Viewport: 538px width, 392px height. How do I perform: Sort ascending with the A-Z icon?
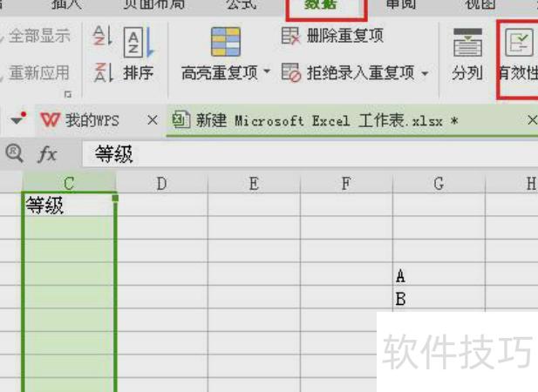[x=103, y=36]
